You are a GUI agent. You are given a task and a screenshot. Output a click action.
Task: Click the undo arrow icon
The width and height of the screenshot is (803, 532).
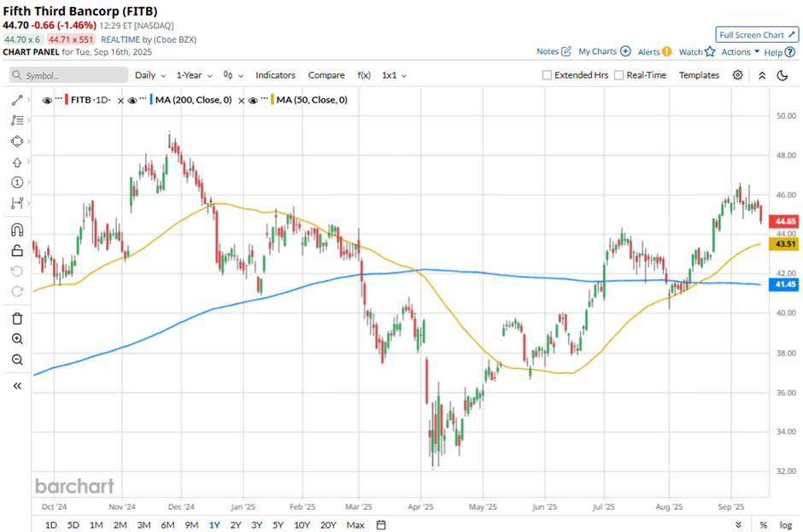[17, 271]
